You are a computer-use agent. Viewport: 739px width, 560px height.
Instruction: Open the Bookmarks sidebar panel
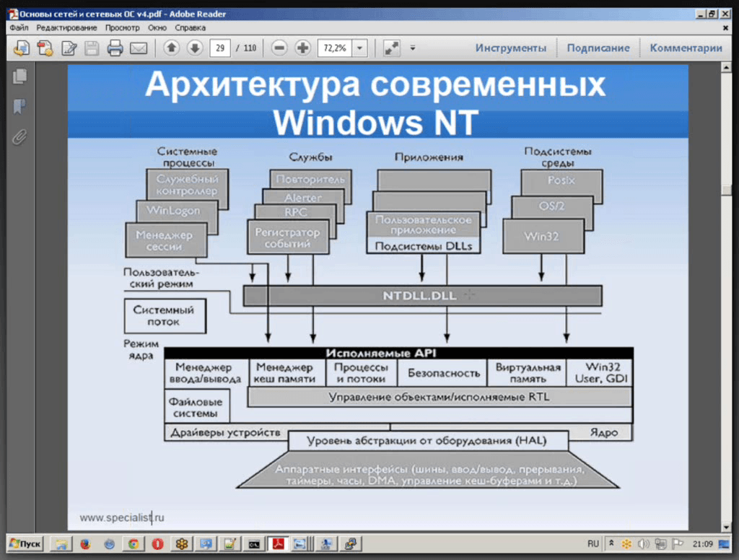point(19,107)
